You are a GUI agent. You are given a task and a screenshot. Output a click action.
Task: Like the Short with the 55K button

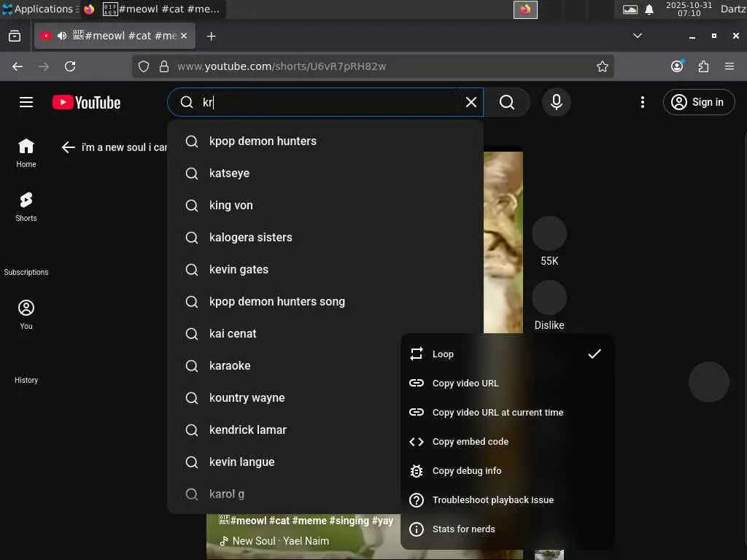549,233
